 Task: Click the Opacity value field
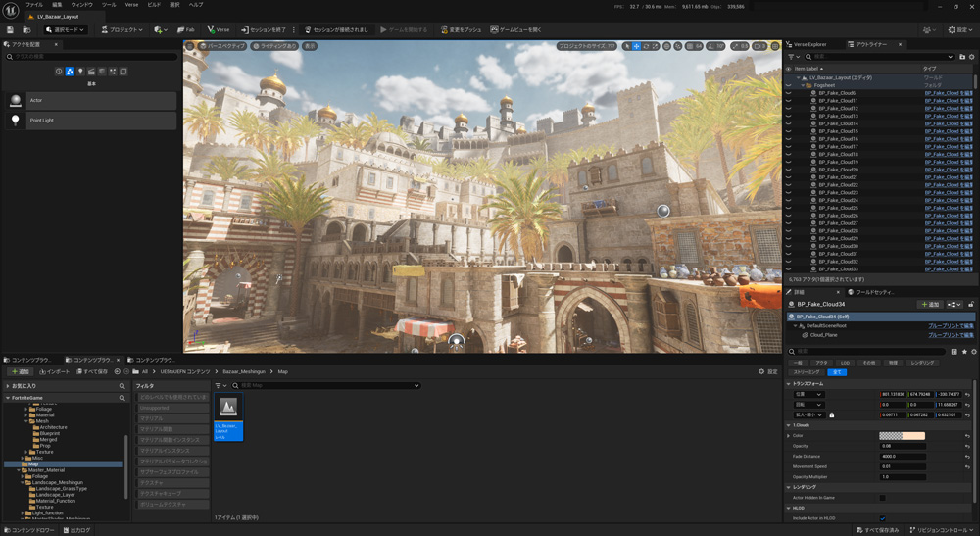pyautogui.click(x=903, y=446)
